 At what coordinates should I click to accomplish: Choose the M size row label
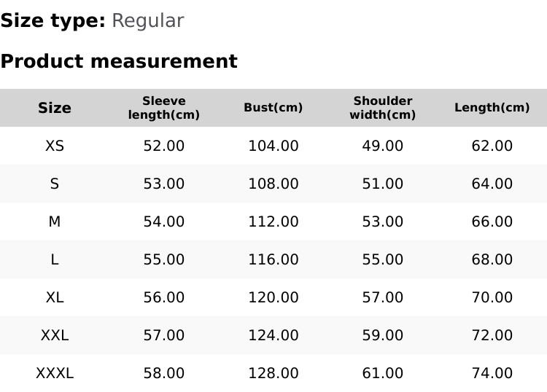pyautogui.click(x=55, y=222)
